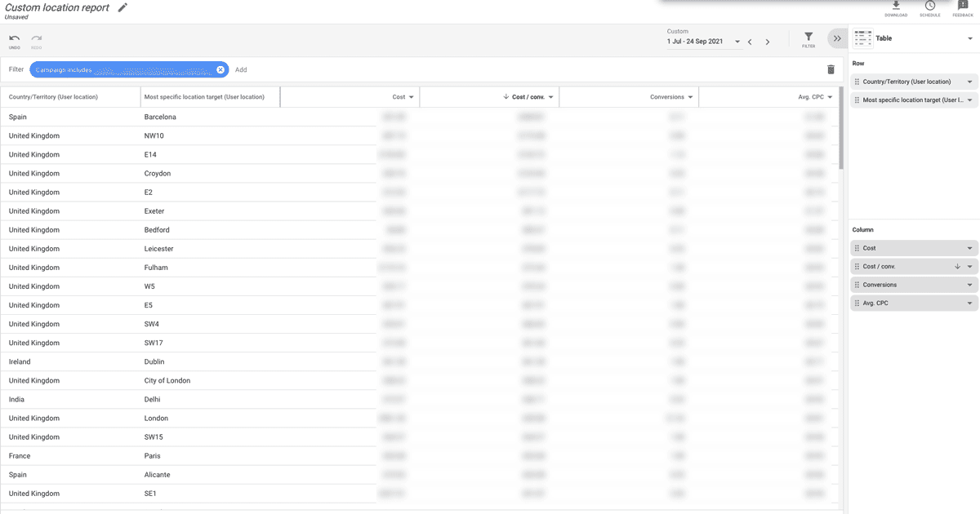Expand the Conversions column pill options
This screenshot has height=514, width=980.
tap(970, 284)
